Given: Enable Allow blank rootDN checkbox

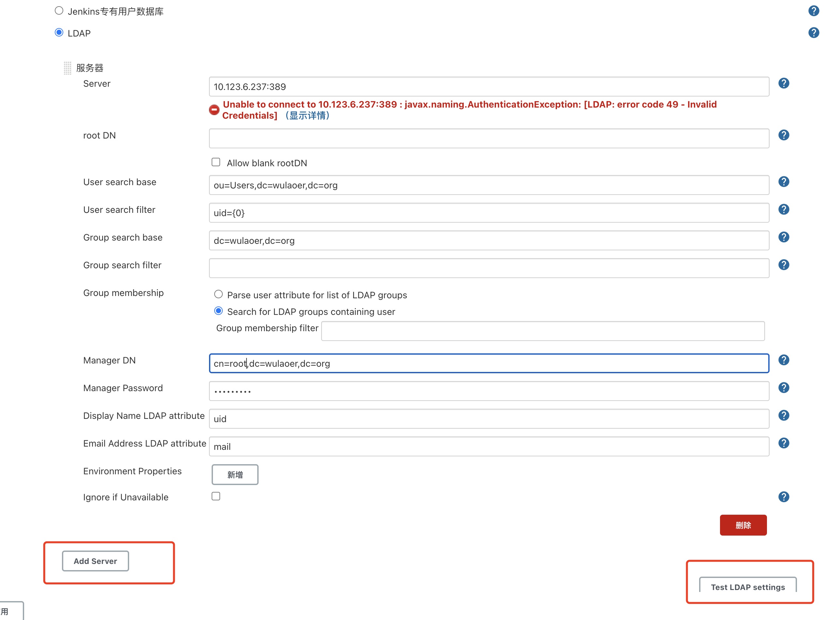Looking at the screenshot, I should [x=216, y=162].
